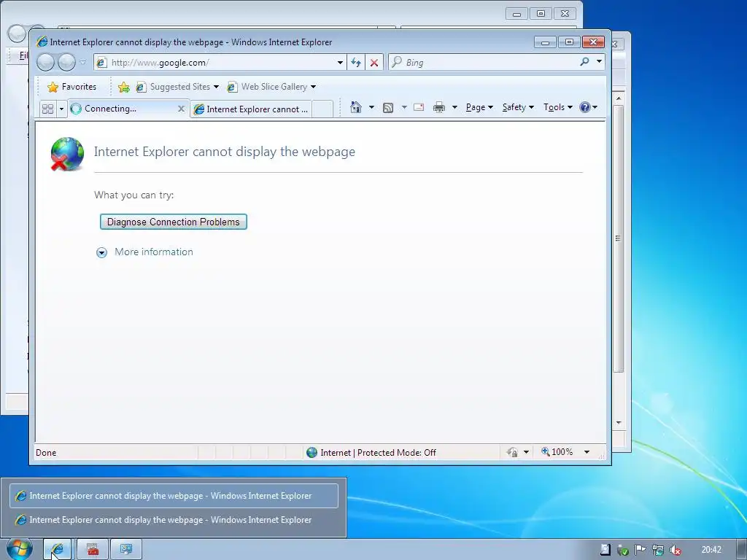Image resolution: width=747 pixels, height=560 pixels.
Task: Open the Print options dropdown
Action: [454, 107]
